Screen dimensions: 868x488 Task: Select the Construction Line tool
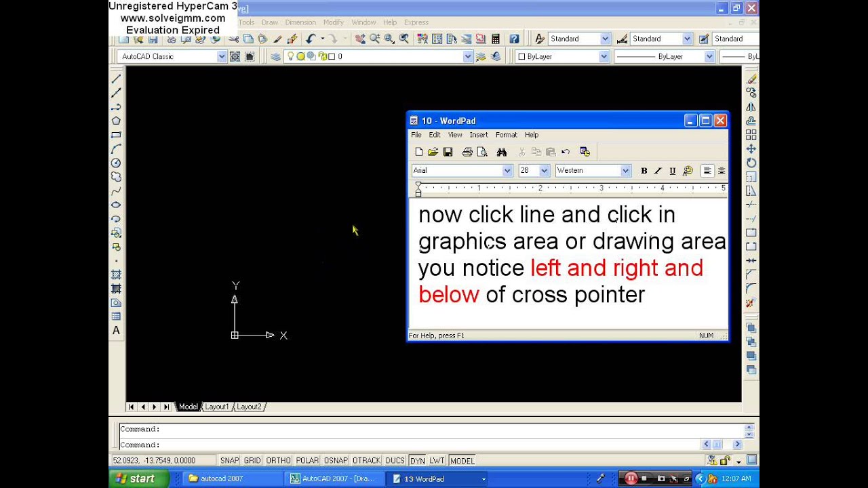(116, 93)
